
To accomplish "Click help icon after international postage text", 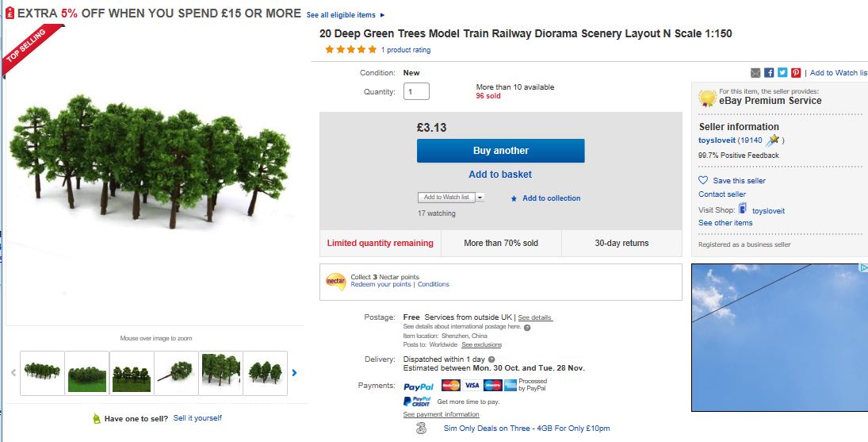I will (x=527, y=327).
